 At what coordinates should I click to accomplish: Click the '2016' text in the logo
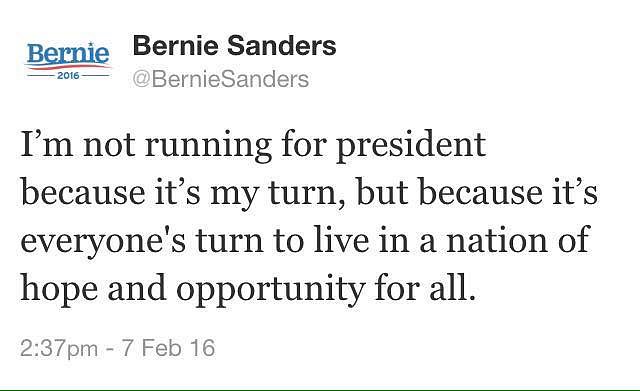tap(68, 76)
